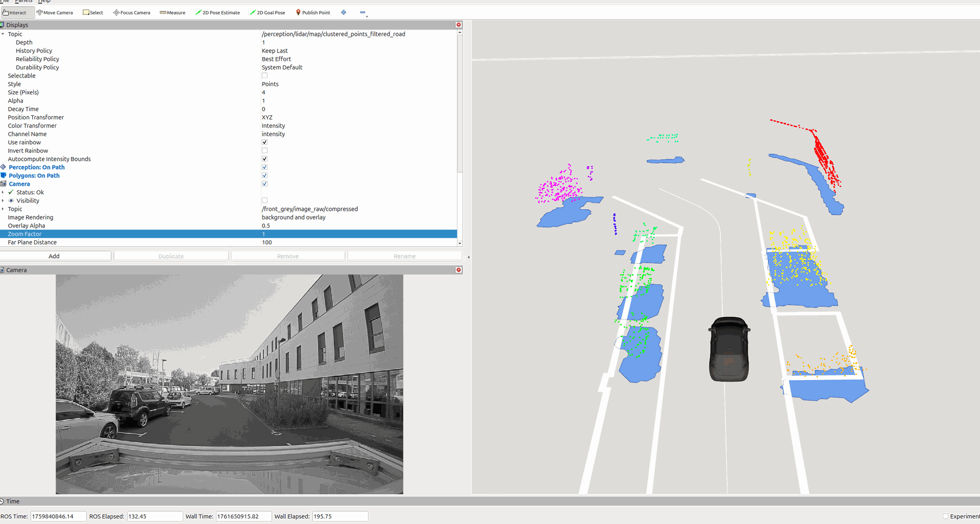Click the blue plus add-tool icon
Screen dimensions: 980x524
344,13
